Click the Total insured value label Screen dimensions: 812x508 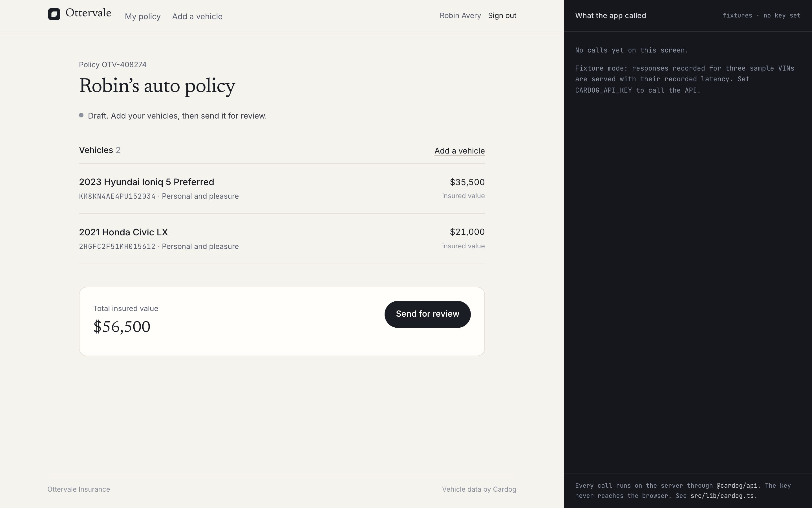[x=125, y=308]
